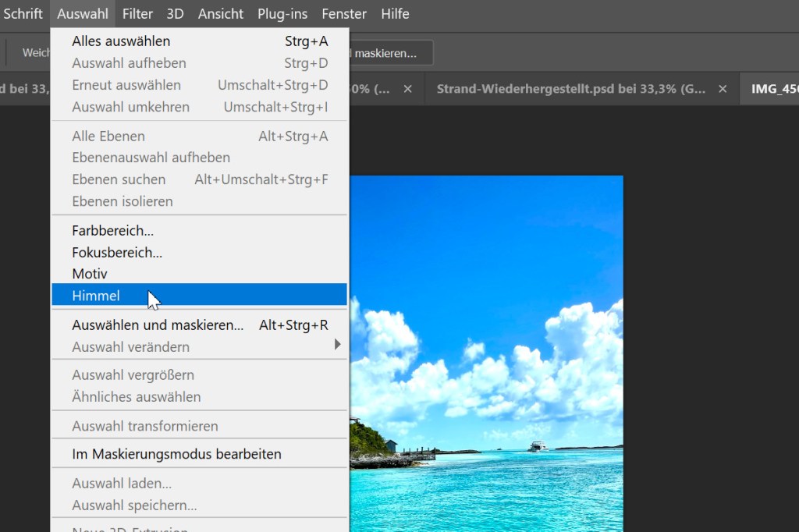Expand the Auswahl verändern submenu
The height and width of the screenshot is (532, 799).
click(x=199, y=346)
